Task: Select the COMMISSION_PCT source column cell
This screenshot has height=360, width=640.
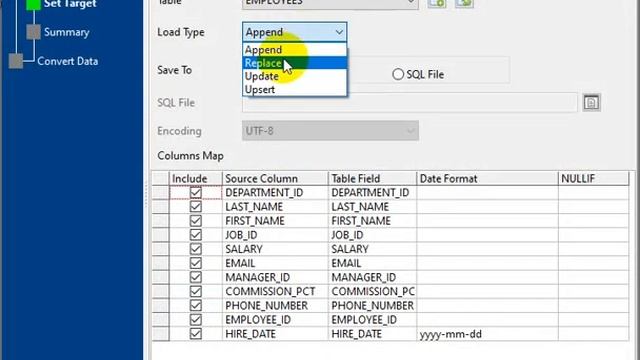Action: 275,291
